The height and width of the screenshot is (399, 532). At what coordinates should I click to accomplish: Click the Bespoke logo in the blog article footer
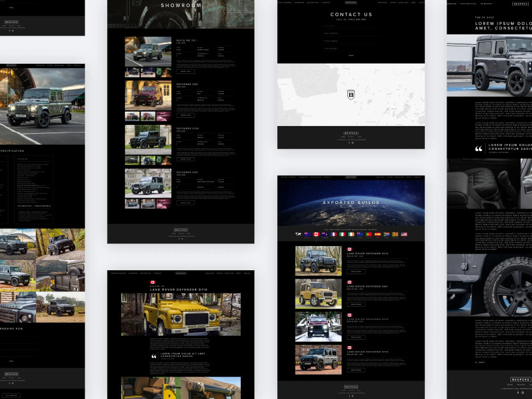pyautogui.click(x=521, y=379)
